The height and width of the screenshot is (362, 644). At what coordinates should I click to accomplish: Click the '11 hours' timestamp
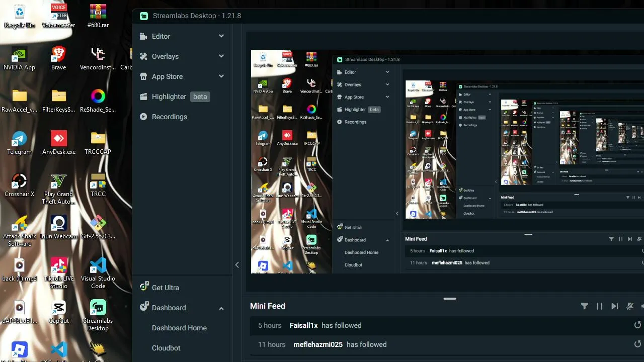click(272, 344)
